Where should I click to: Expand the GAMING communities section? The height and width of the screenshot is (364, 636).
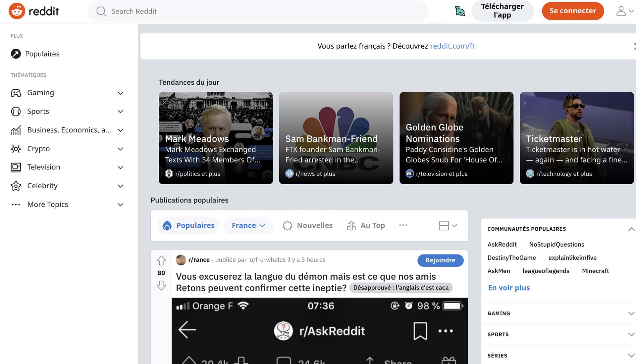pos(631,313)
